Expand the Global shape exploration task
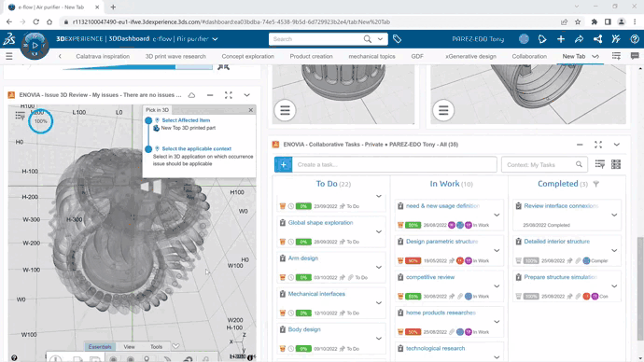644x362 pixels. click(379, 231)
